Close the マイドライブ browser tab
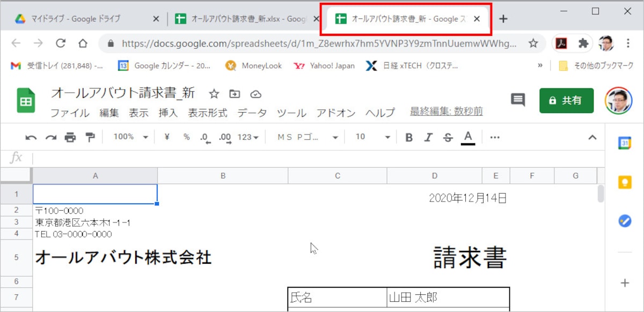Screen dimensions: 644x312 (x=156, y=19)
